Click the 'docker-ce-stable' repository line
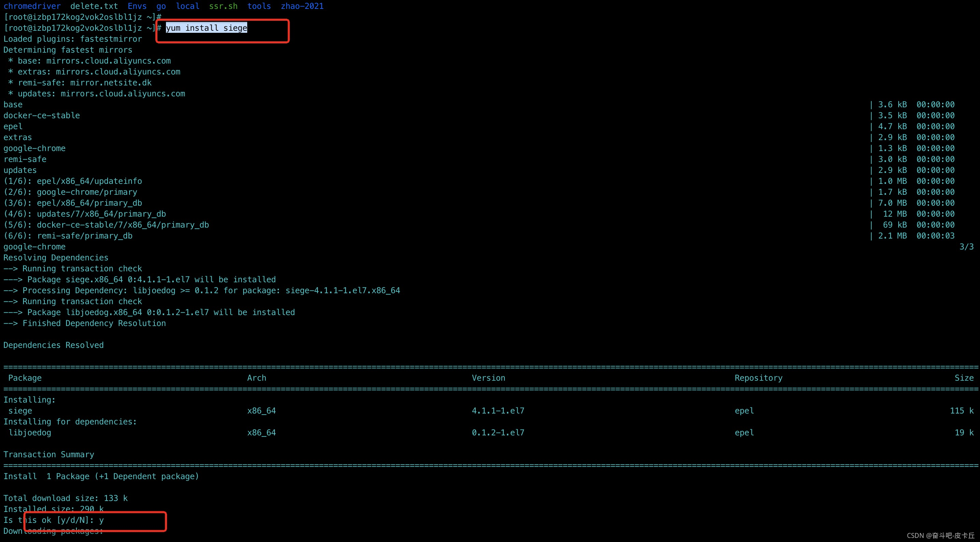Screen dimensions: 980x542 coord(42,115)
